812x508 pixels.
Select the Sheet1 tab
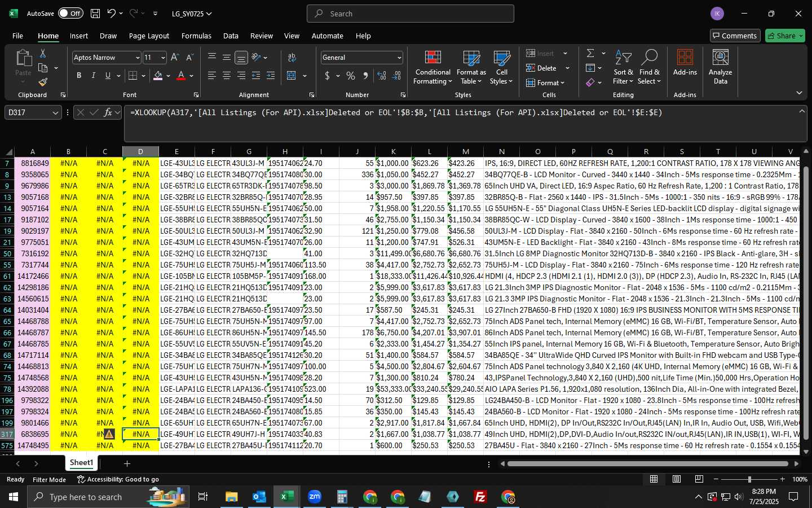pyautogui.click(x=81, y=463)
